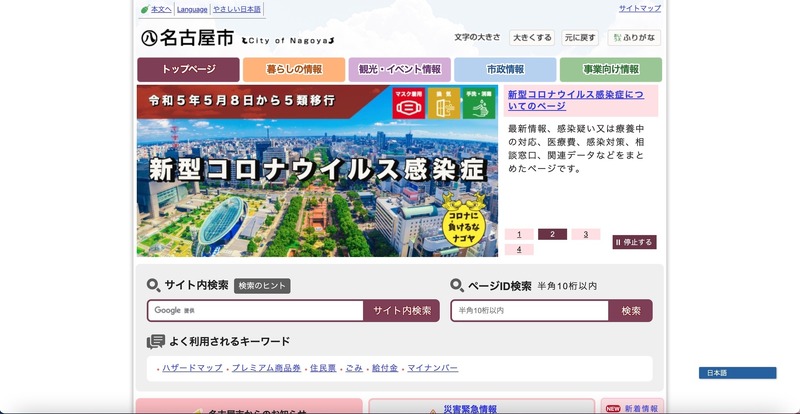
Task: Pause the slideshow with 停止する
Action: 634,242
